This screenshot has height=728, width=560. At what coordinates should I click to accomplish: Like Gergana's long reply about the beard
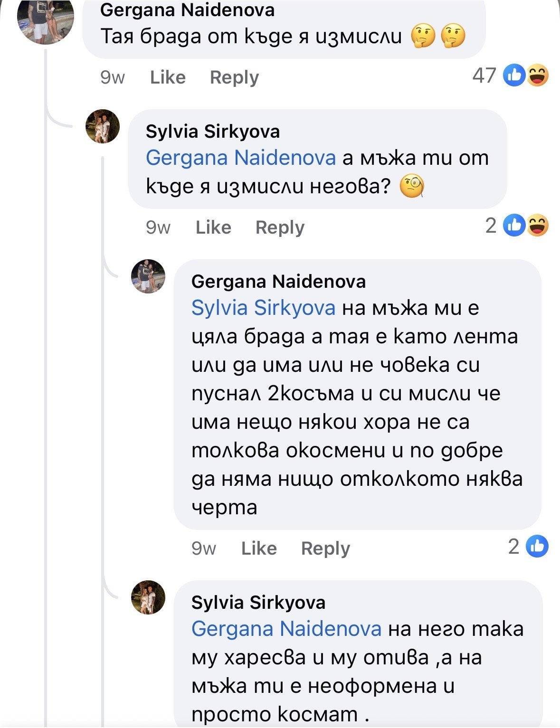(259, 548)
